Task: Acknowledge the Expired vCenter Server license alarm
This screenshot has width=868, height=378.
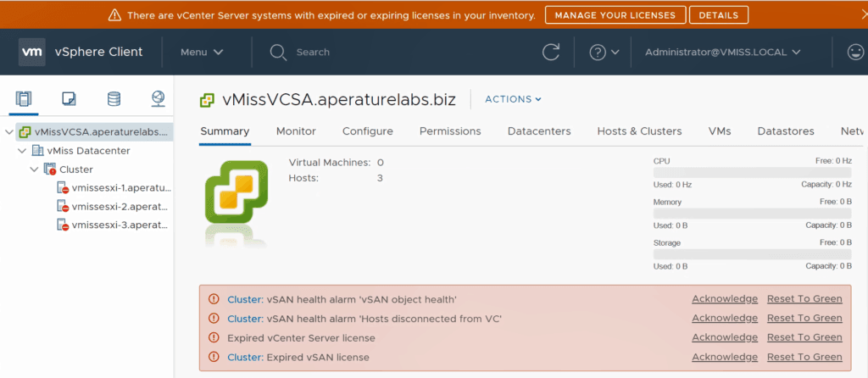Action: (x=725, y=337)
